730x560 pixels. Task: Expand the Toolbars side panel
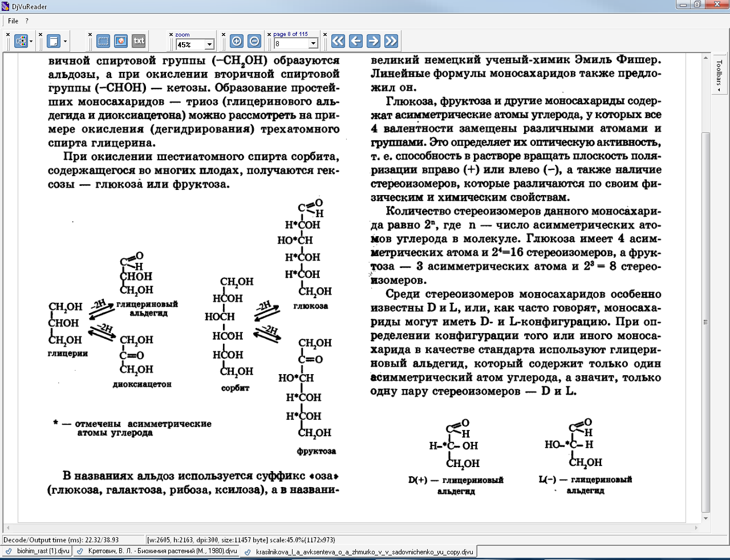[719, 76]
